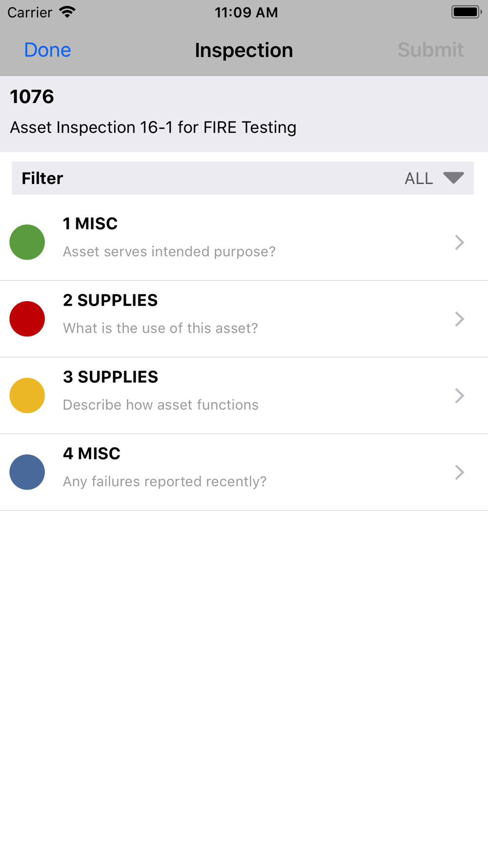Tap the inspection number 1076 header

coord(32,97)
